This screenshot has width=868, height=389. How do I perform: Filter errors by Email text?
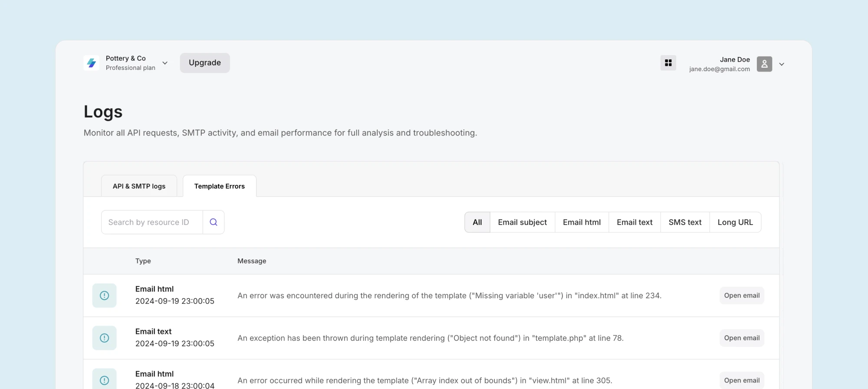tap(635, 222)
